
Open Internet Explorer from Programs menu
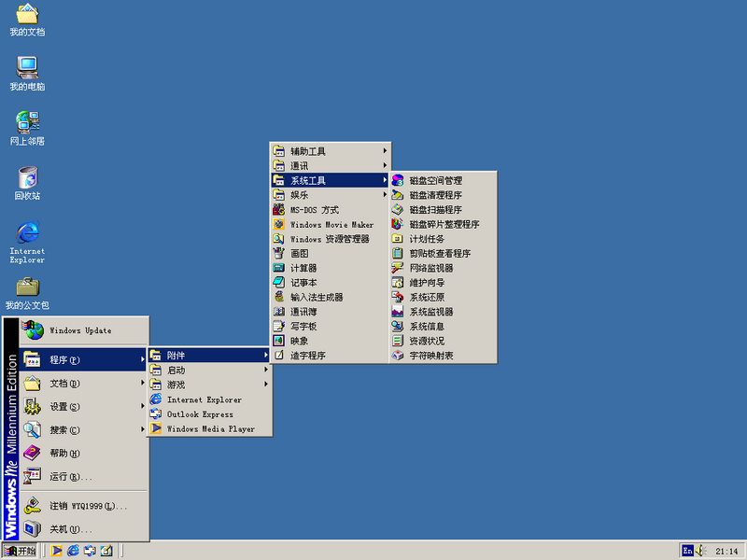(209, 399)
